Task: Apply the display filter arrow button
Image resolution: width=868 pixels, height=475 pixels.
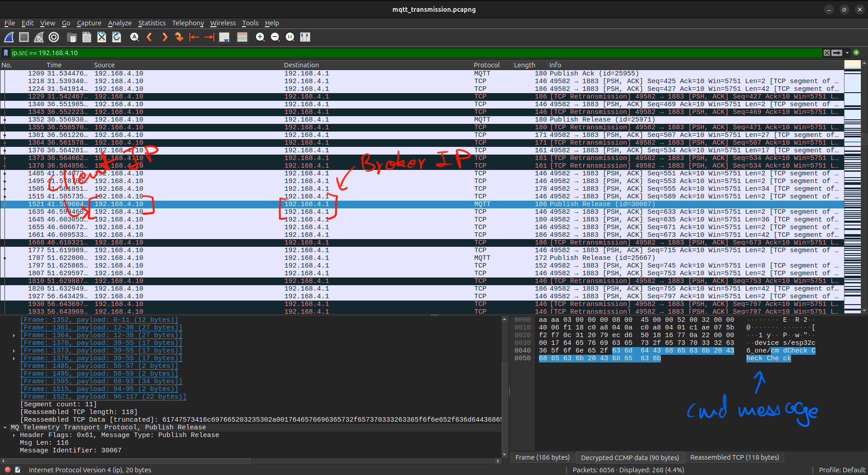Action: pos(837,53)
